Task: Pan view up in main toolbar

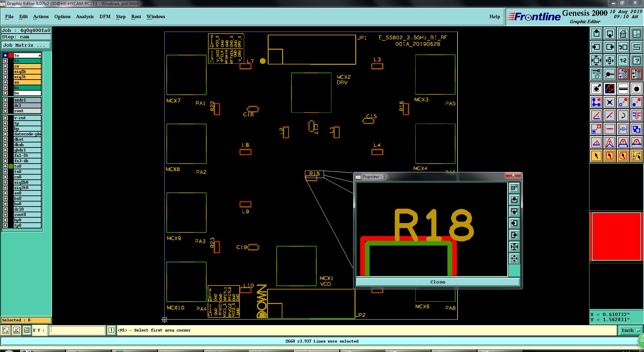Action: point(596,34)
